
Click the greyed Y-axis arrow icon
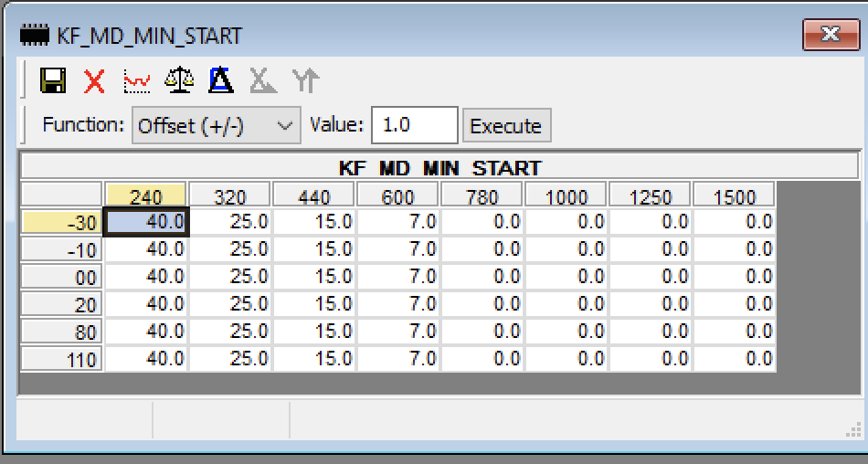[x=305, y=81]
